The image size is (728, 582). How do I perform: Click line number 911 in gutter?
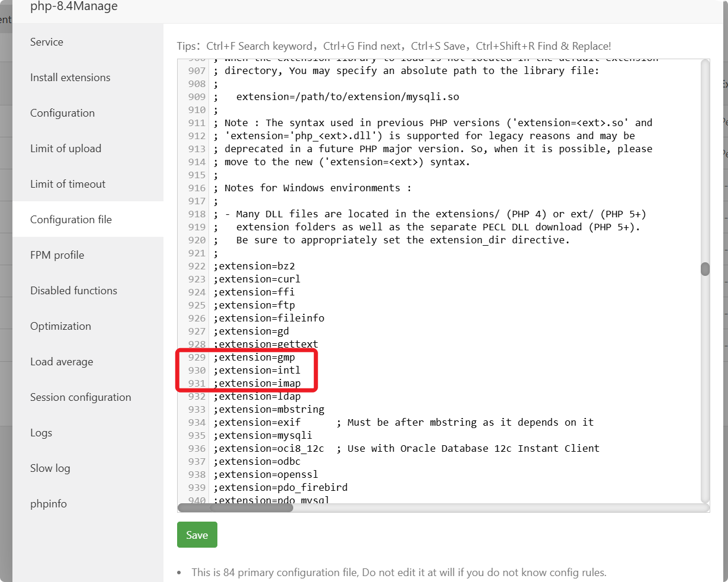point(197,123)
